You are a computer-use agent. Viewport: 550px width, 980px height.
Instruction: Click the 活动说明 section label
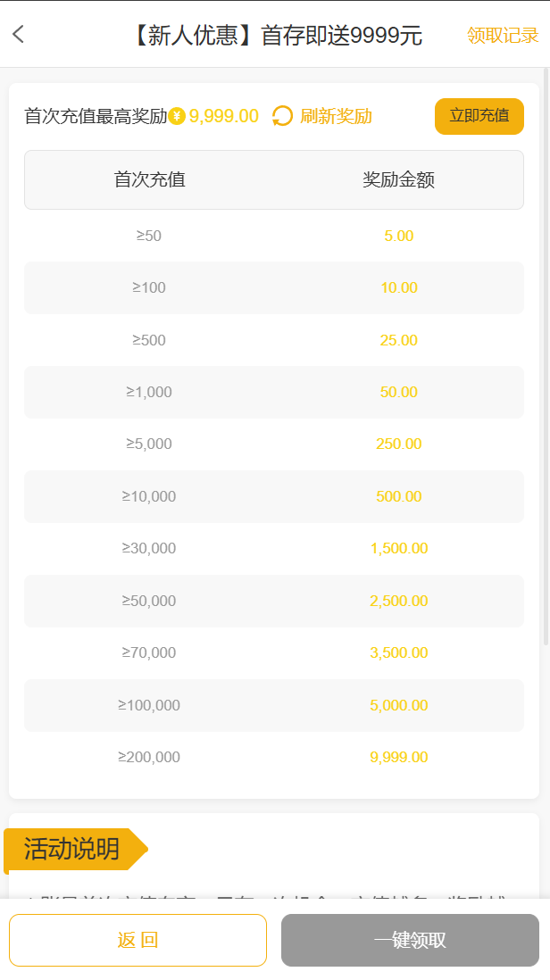click(71, 849)
